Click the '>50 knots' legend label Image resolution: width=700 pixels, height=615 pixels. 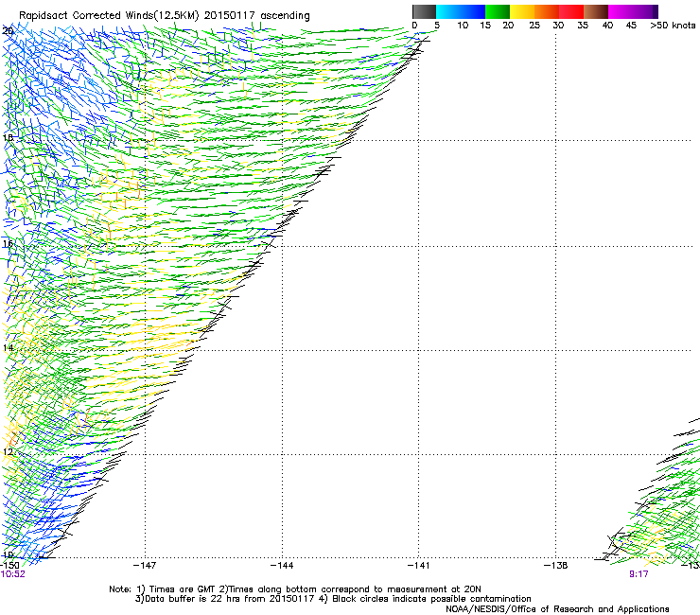click(673, 26)
